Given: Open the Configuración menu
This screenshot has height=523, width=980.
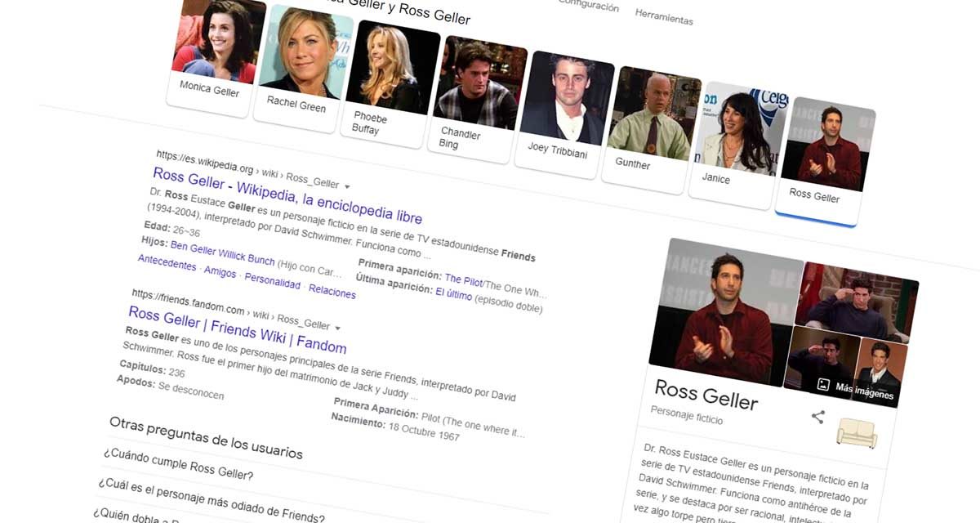Looking at the screenshot, I should 588,7.
